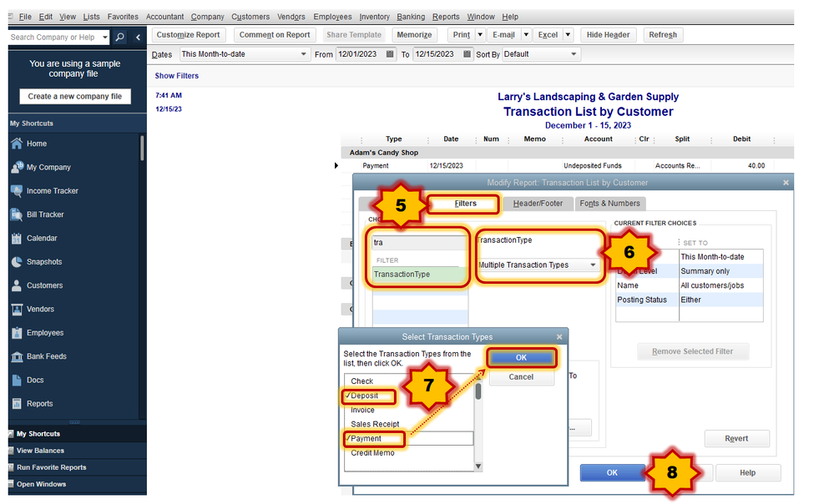Click Comment on Report button
The image size is (834, 504).
coord(275,35)
